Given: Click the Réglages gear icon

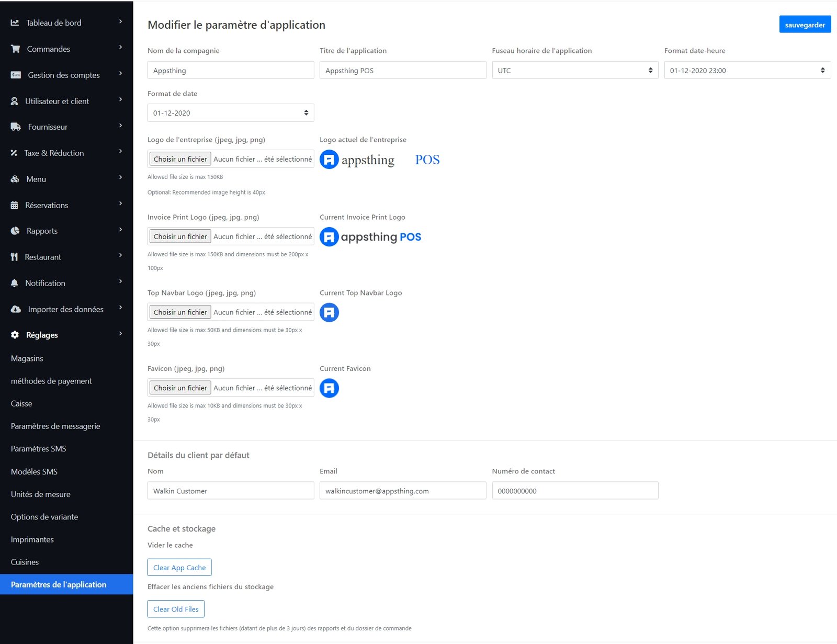Looking at the screenshot, I should coord(15,335).
